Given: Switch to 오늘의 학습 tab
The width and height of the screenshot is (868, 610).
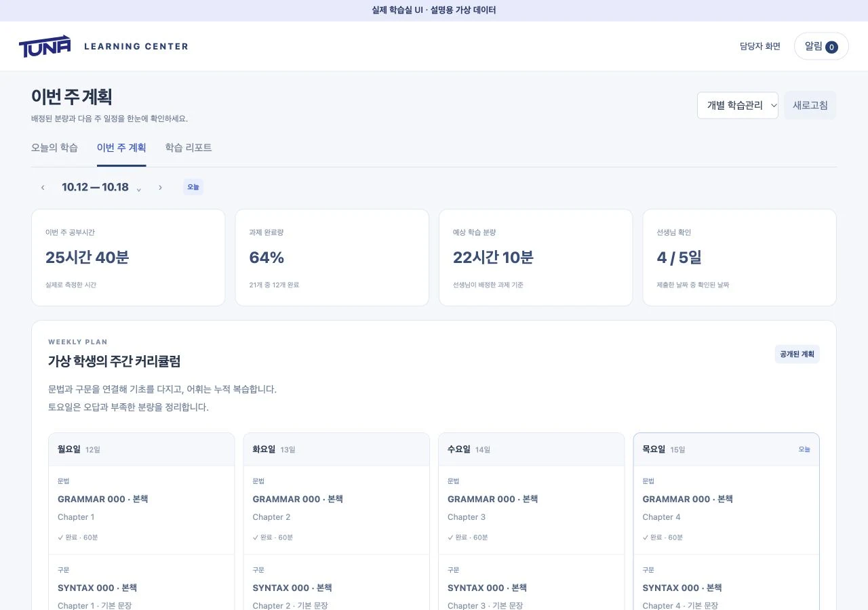Looking at the screenshot, I should pos(54,148).
